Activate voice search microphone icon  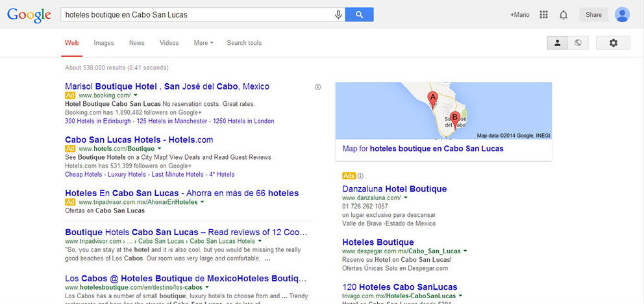tap(338, 15)
